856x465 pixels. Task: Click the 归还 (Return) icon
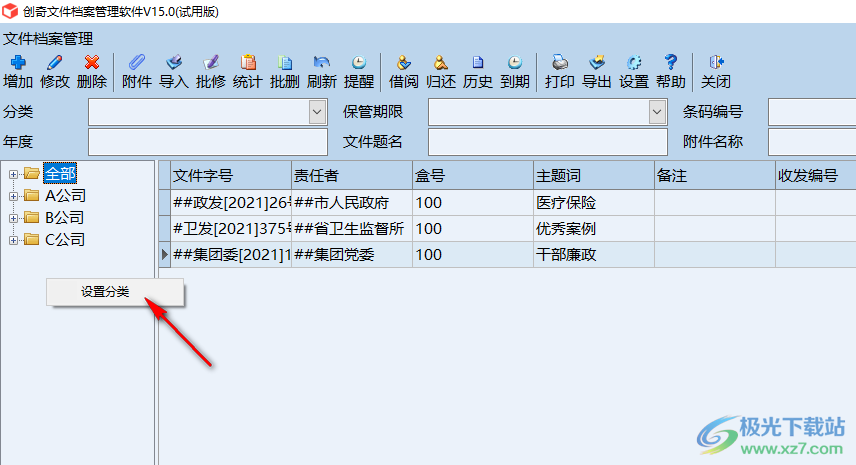point(441,63)
